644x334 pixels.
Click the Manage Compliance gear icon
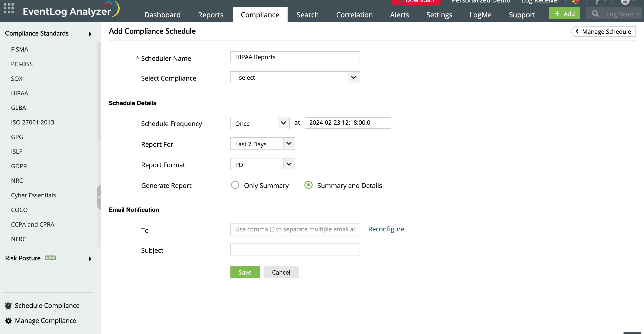[8, 320]
